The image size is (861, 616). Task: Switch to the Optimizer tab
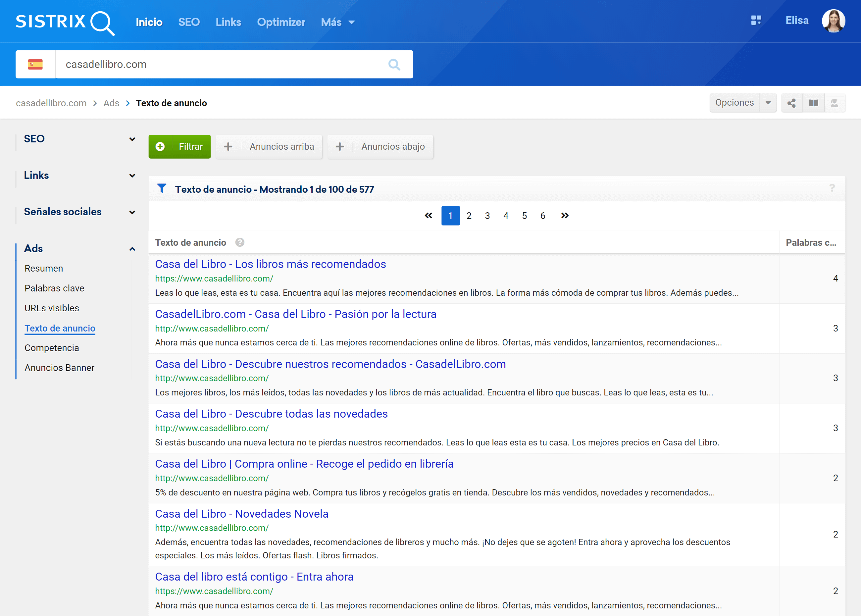(x=281, y=22)
